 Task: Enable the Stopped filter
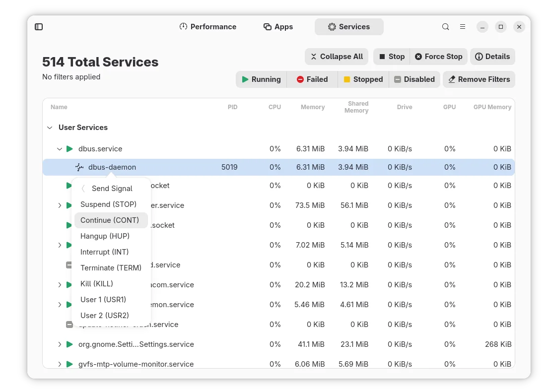tap(363, 79)
